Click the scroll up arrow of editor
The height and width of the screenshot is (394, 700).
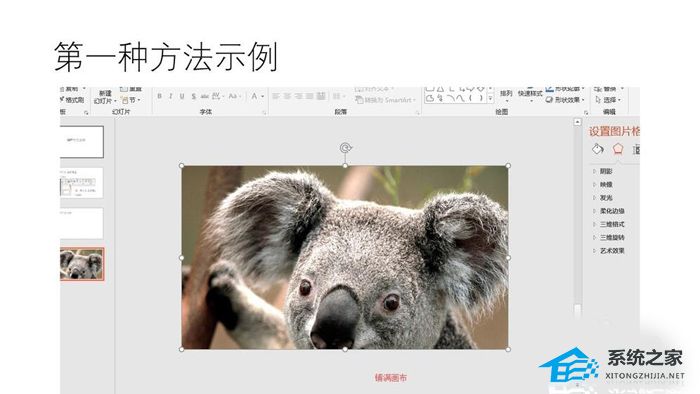[x=577, y=122]
